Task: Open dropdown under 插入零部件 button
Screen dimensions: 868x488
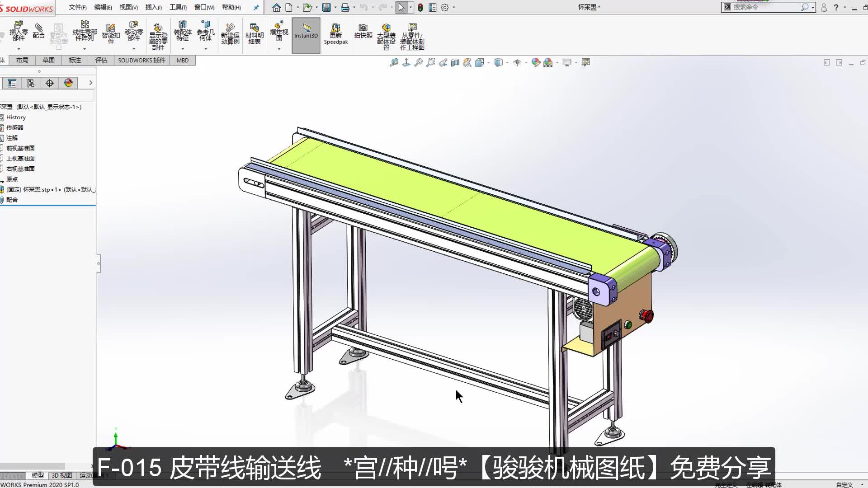Action: click(x=19, y=49)
